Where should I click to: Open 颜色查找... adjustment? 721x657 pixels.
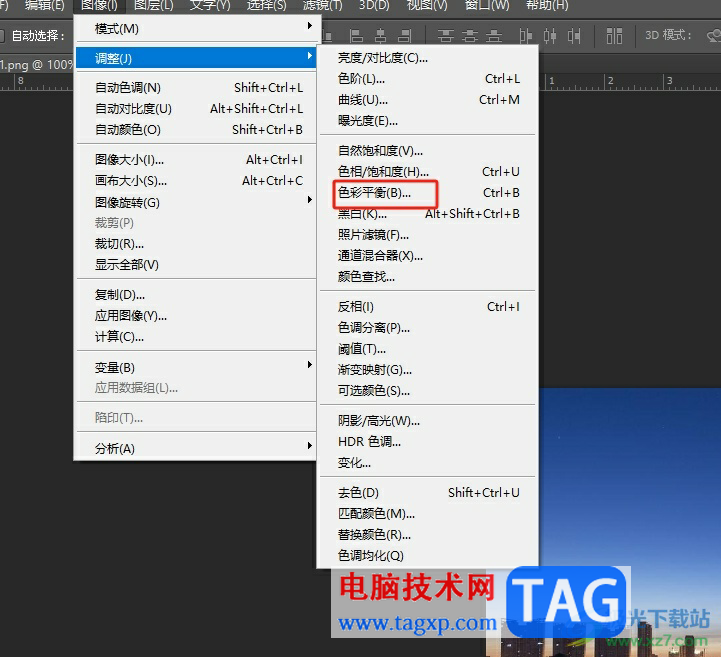(428, 277)
